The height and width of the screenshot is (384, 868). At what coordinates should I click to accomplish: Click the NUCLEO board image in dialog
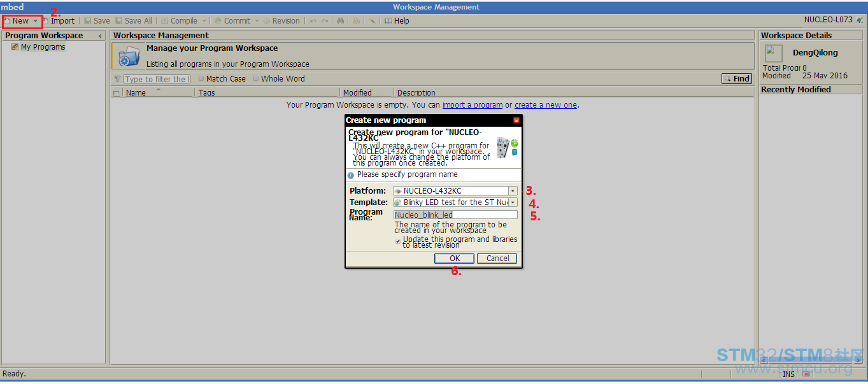click(507, 148)
